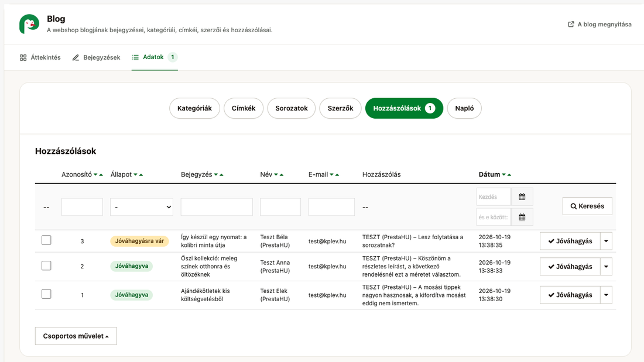The height and width of the screenshot is (362, 644).
Task: Sort Bejegyzés column ascending
Action: click(221, 175)
